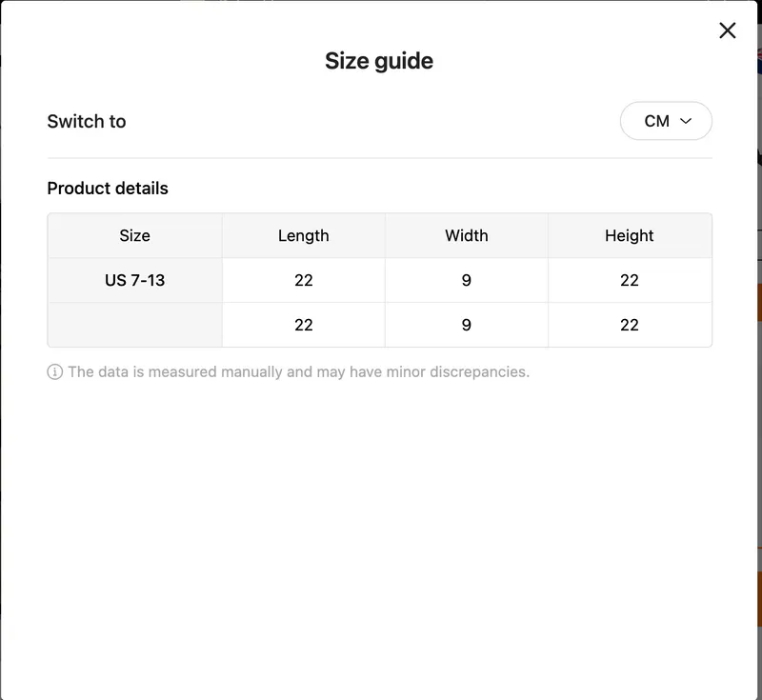Select the Length column header
Viewport: 762px width, 700px height.
pyautogui.click(x=303, y=235)
